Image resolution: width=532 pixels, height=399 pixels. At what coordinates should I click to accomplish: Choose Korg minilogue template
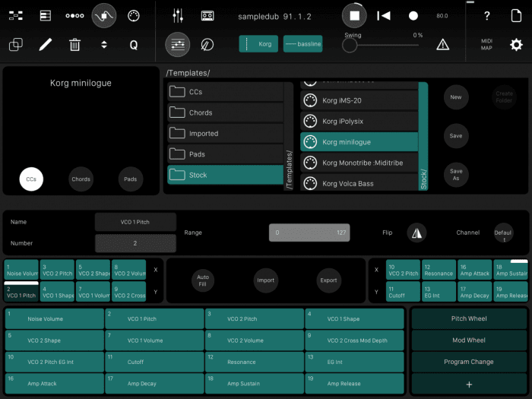tap(359, 142)
